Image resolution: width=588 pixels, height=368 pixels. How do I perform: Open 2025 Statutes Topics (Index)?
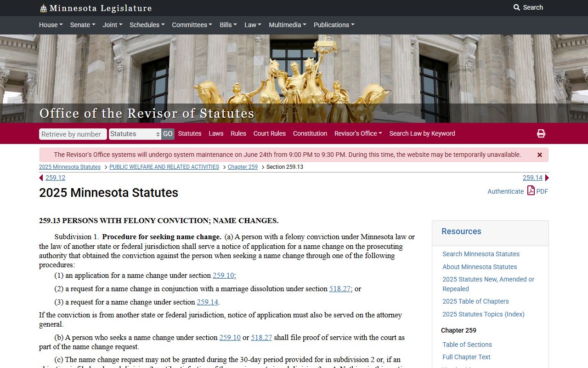[483, 314]
